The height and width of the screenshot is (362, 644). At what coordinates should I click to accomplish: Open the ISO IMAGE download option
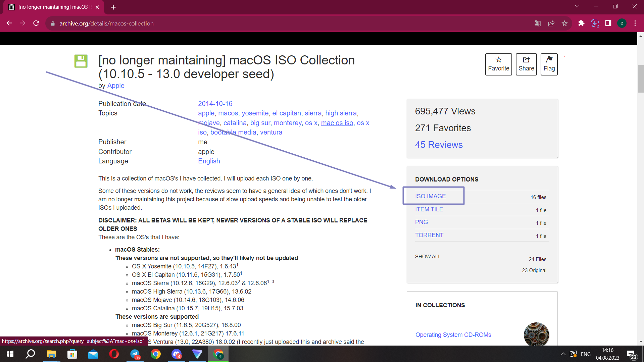coord(430,196)
